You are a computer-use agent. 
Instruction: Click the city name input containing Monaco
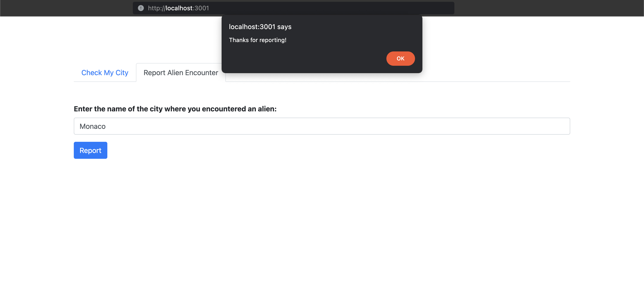click(x=322, y=126)
